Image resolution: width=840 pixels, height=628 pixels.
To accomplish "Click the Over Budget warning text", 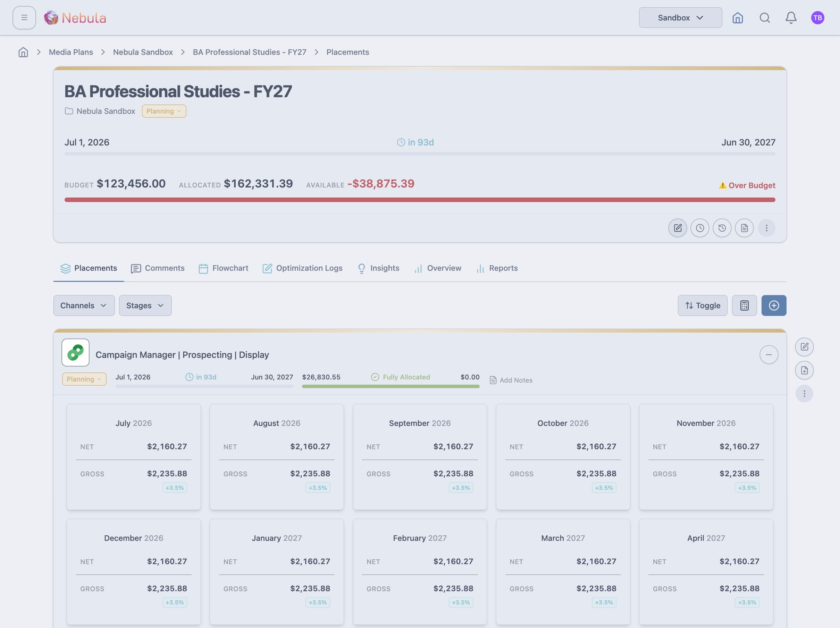I will click(751, 185).
